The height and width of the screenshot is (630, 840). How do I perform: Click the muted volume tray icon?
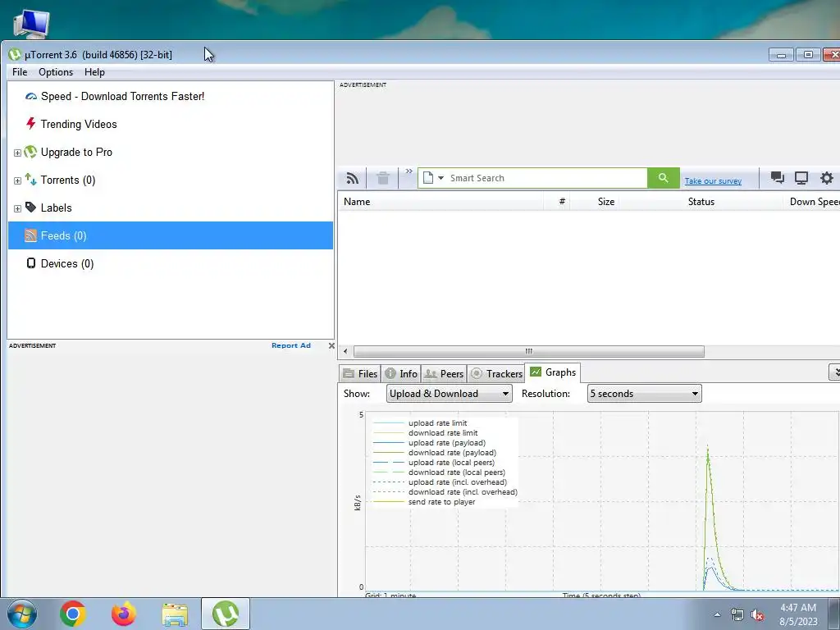tap(756, 615)
